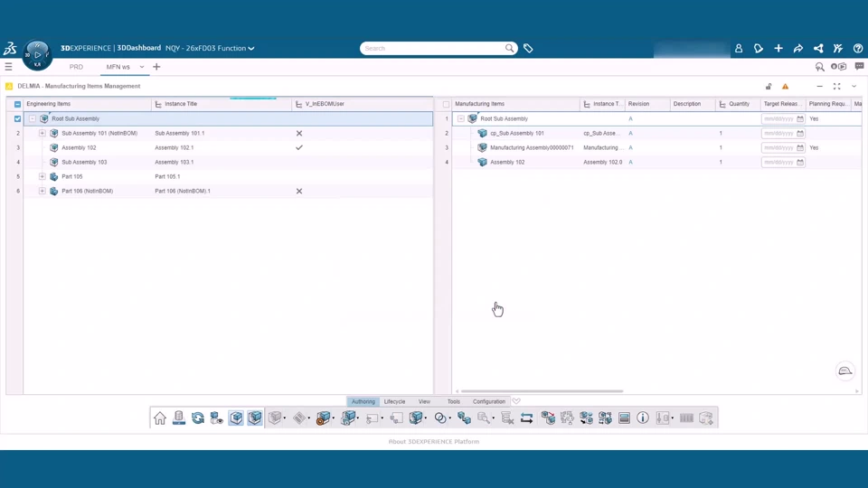
Task: Click the horizontal scrollbar under Manufacturing Items
Action: coord(542,391)
